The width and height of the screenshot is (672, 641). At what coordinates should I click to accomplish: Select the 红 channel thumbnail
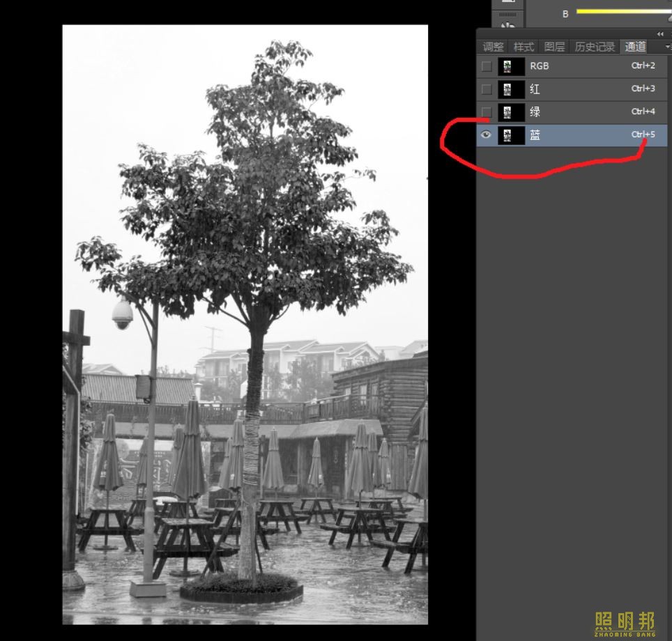click(511, 89)
